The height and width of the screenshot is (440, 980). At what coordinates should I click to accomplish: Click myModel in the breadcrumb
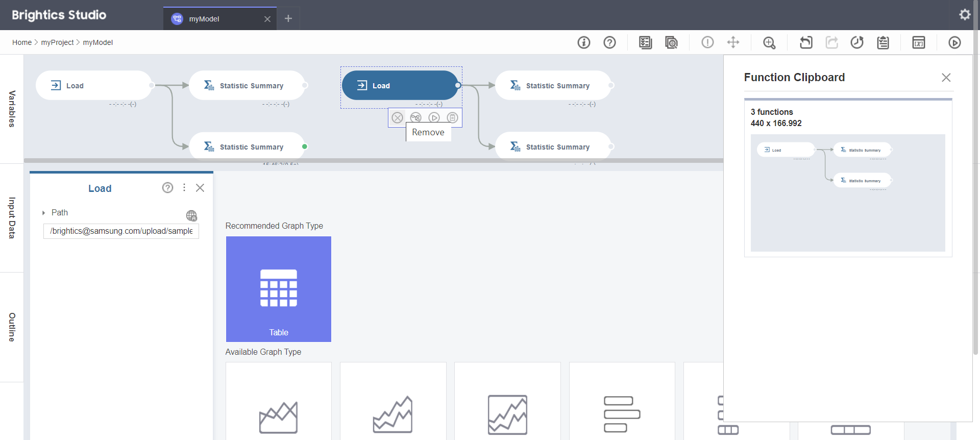point(98,42)
